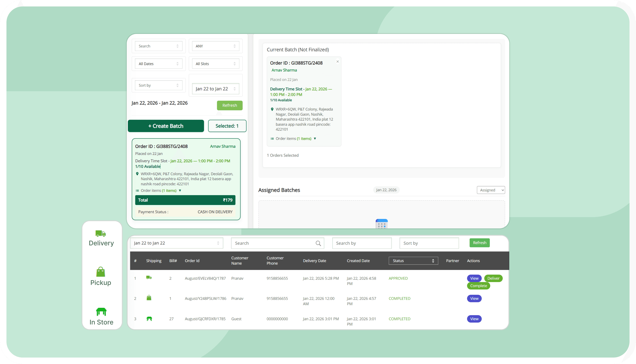
Task: Click the location pin on order GI388STG/2408
Action: (x=137, y=174)
